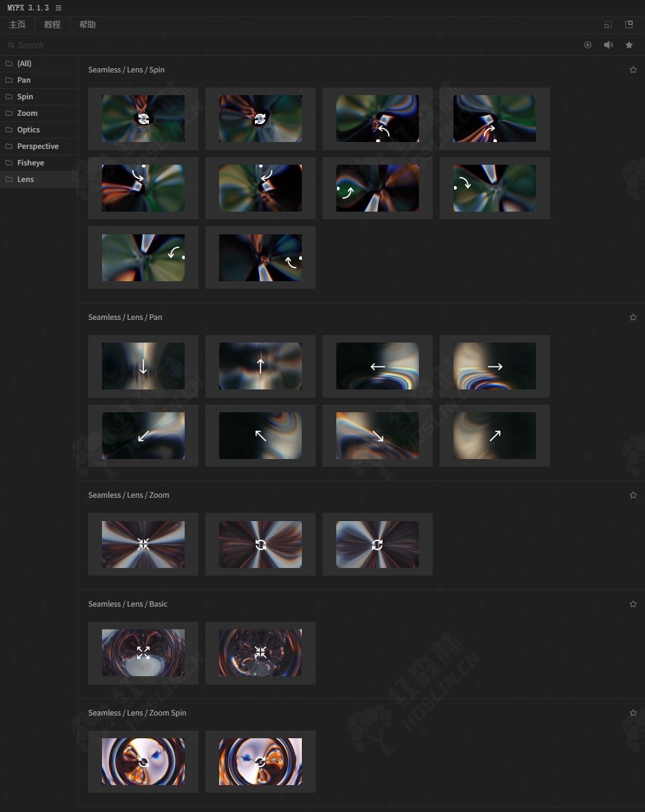The image size is (645, 812).
Task: Select the Lens Pan down-left diagonal preset
Action: point(143,436)
